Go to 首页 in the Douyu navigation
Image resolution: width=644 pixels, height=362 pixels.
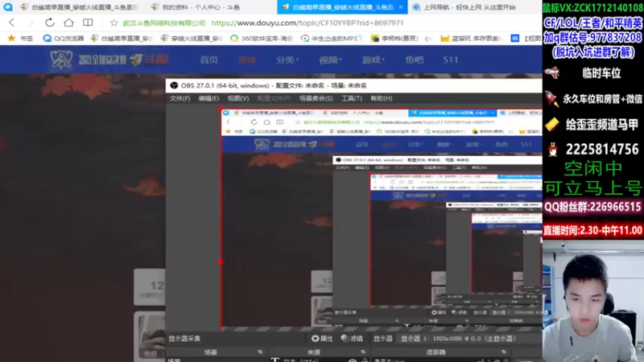[208, 60]
